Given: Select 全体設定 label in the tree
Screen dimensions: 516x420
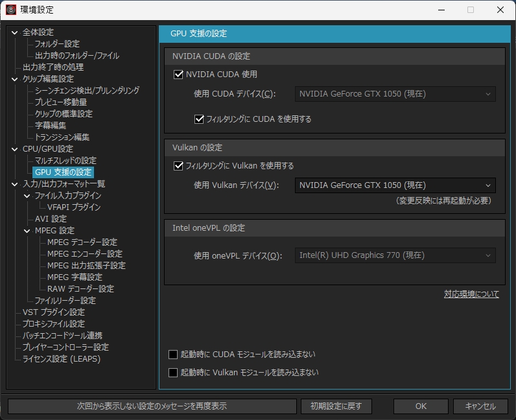Looking at the screenshot, I should point(38,32).
